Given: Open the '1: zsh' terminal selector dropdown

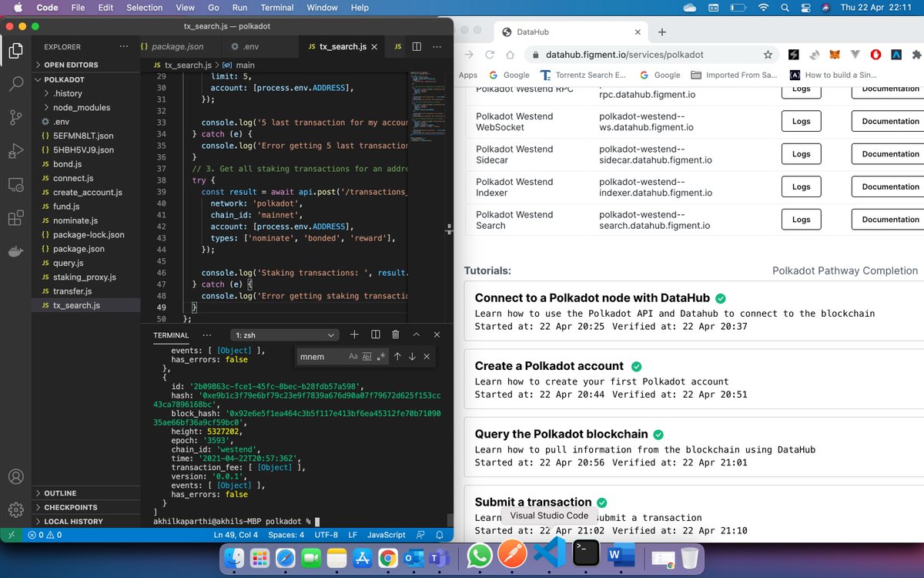Looking at the screenshot, I should [284, 334].
